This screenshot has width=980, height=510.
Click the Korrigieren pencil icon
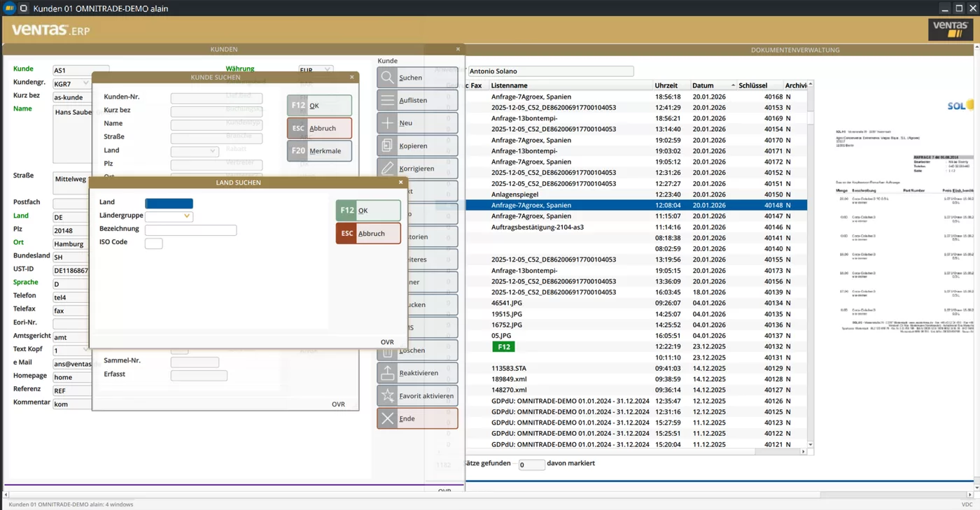388,169
